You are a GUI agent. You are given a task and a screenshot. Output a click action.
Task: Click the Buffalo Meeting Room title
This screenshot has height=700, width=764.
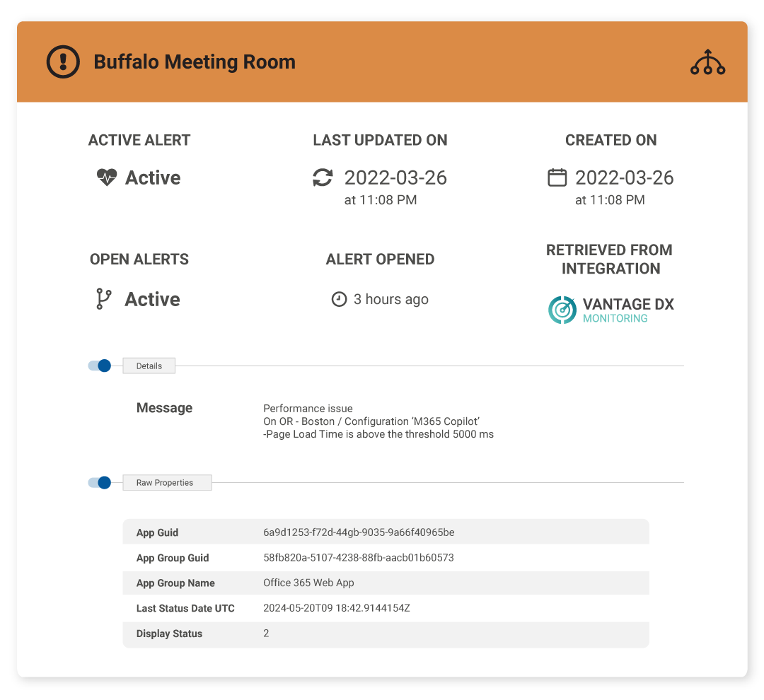click(x=194, y=62)
